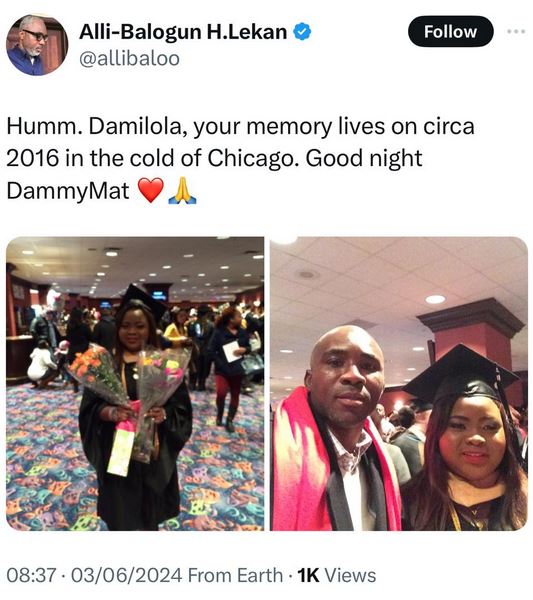Screen dimensions: 533x600
Task: Click the From Earth location label
Action: pos(235,575)
